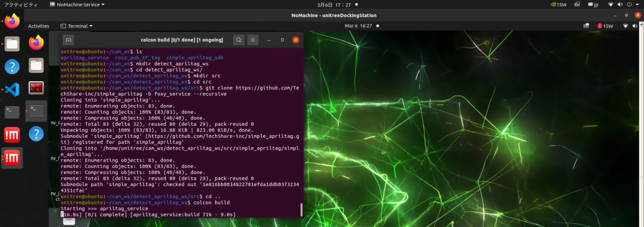Click 'ros2_pub_tf_tag' in the ls output
The width and height of the screenshot is (644, 227).
coord(138,58)
